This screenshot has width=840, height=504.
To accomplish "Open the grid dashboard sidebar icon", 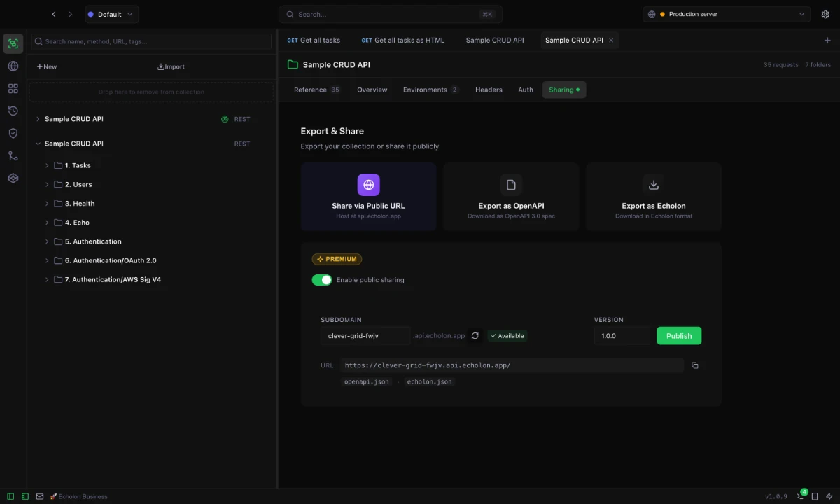I will click(13, 88).
